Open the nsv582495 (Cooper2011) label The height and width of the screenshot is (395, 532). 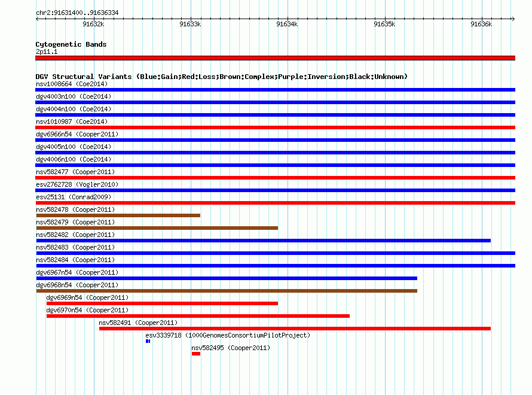[x=231, y=348]
